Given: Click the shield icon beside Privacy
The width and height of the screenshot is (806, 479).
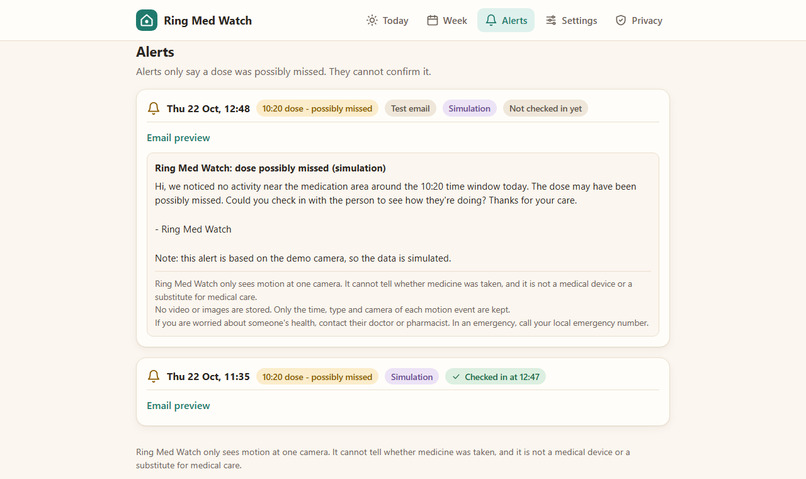Looking at the screenshot, I should (621, 21).
